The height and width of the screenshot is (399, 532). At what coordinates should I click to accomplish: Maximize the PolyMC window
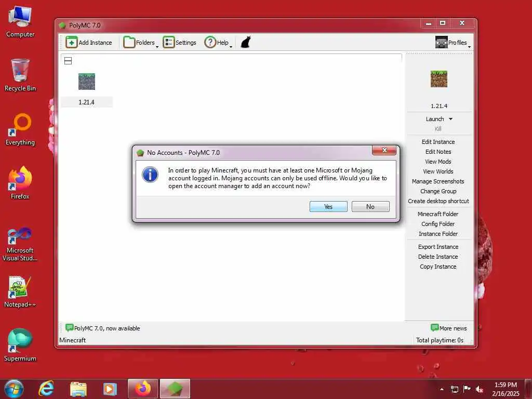(443, 23)
